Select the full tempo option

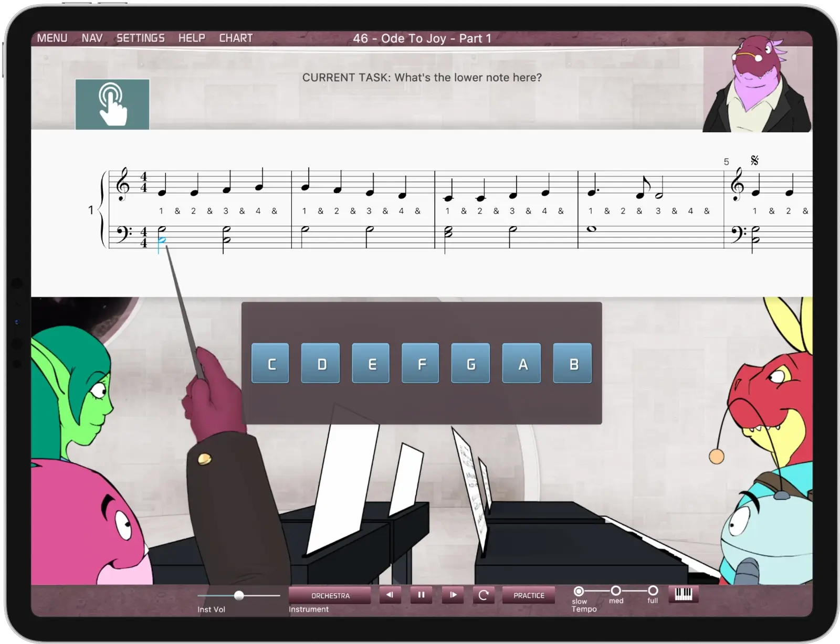(653, 590)
